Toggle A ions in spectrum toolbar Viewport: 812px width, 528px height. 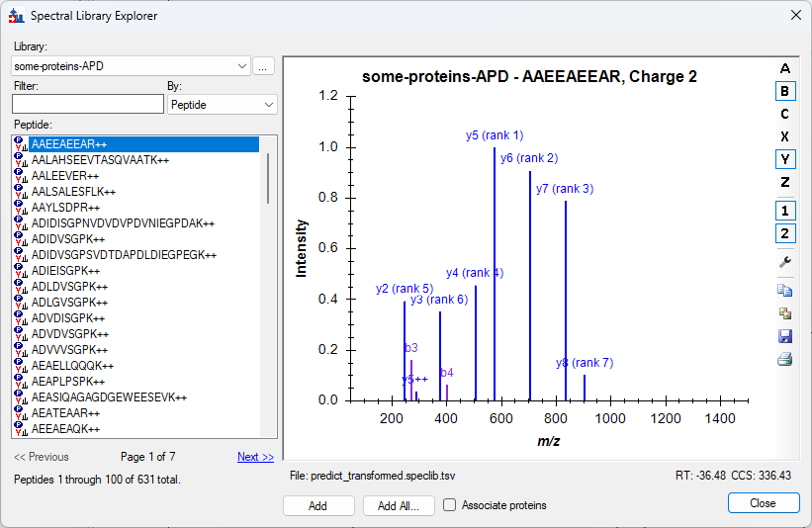click(785, 68)
